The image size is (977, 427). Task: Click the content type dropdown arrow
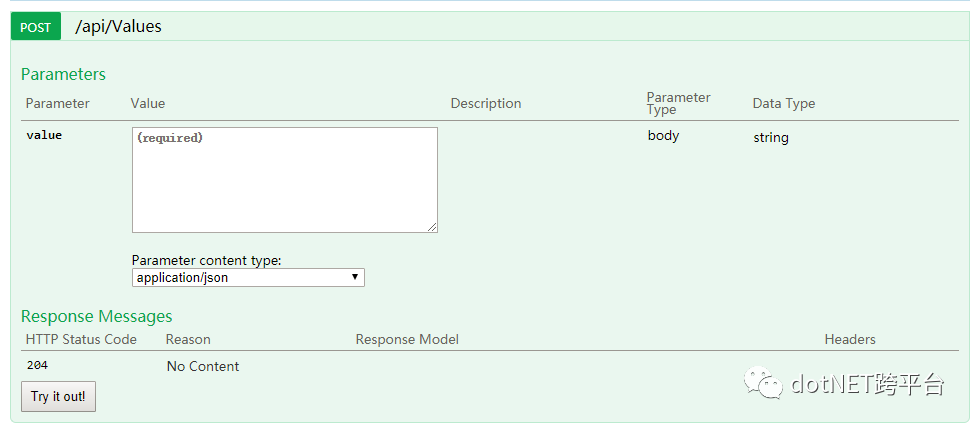[355, 278]
